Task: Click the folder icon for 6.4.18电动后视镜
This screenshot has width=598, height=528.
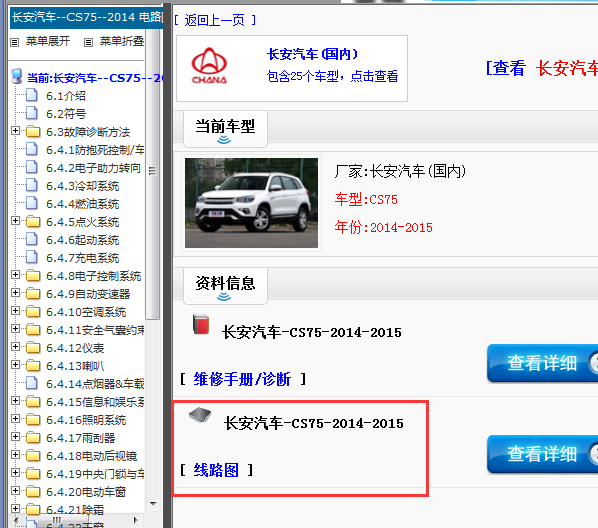Action: (33, 455)
